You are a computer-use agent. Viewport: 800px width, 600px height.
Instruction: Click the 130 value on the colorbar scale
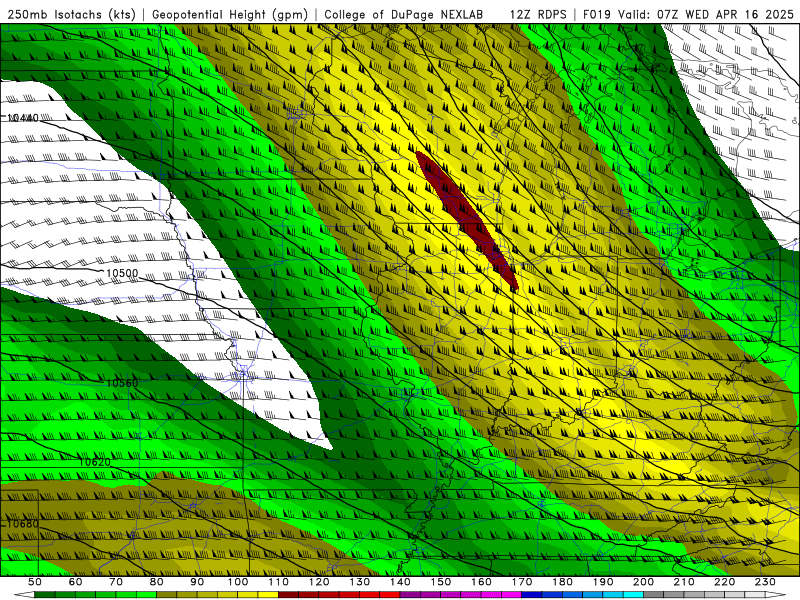[x=359, y=582]
